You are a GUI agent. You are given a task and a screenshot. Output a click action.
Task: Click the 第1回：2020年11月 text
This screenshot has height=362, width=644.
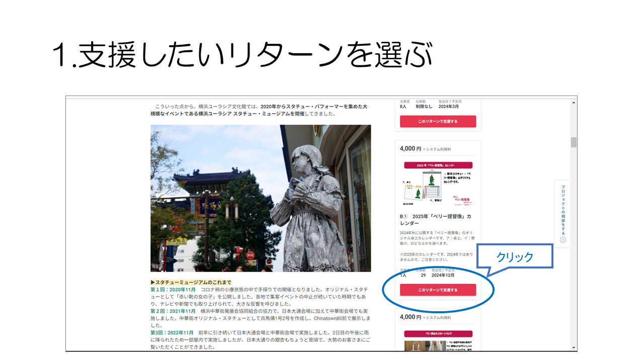click(172, 290)
